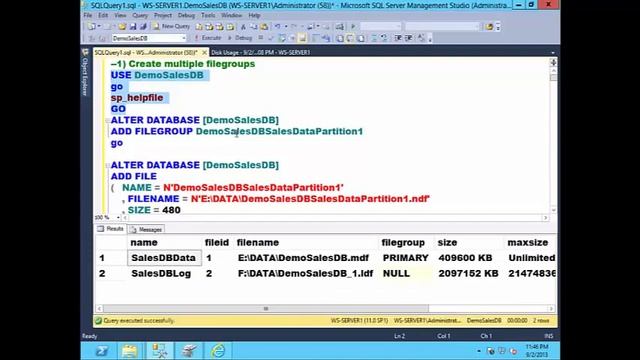Open the Query menu
This screenshot has width=640, height=360.
(x=140, y=16)
